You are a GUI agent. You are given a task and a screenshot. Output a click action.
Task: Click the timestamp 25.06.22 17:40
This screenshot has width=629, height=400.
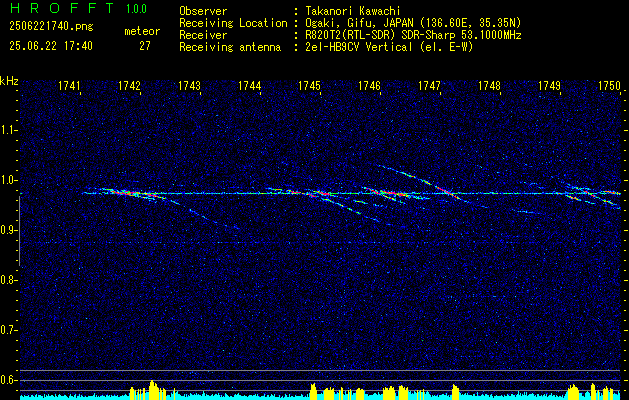coord(51,46)
